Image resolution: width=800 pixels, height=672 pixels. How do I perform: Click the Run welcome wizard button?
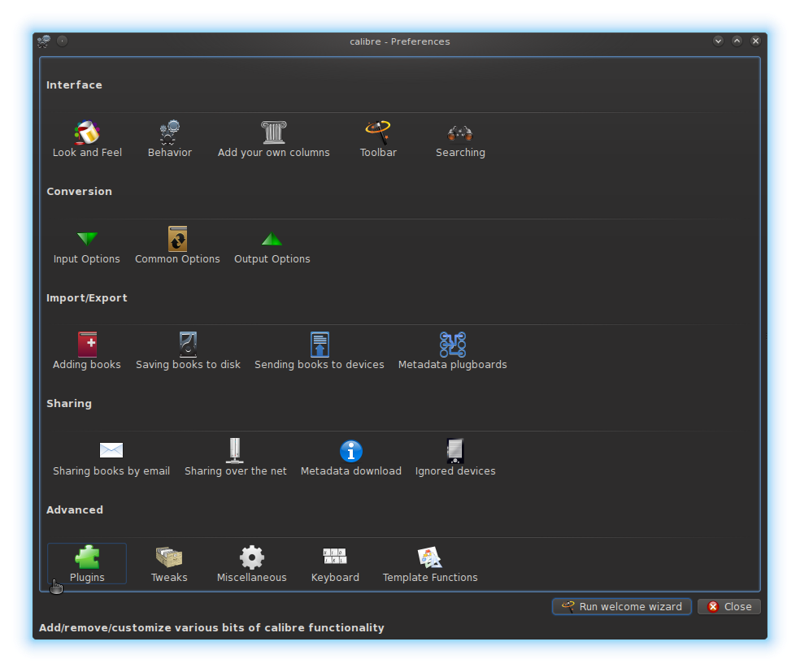[x=621, y=606]
